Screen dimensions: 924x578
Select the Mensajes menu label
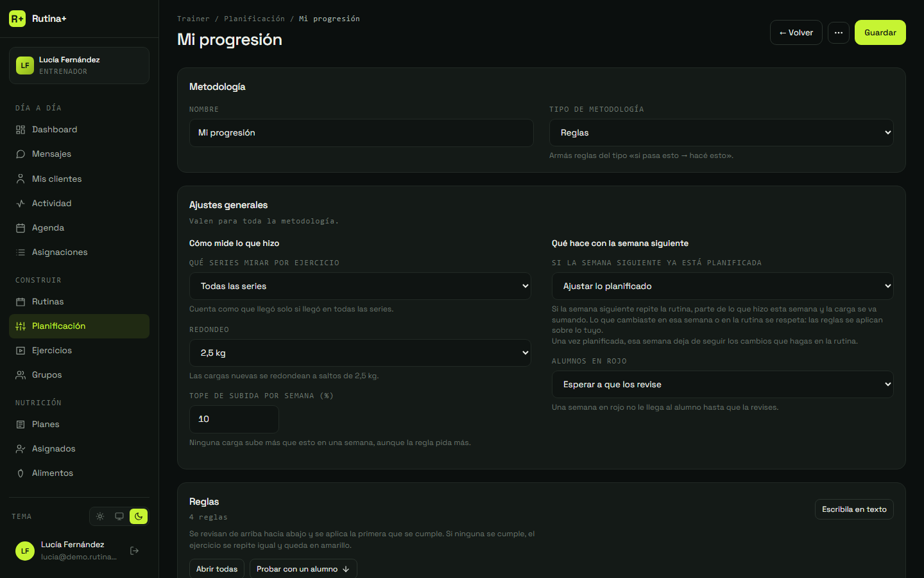click(x=52, y=154)
